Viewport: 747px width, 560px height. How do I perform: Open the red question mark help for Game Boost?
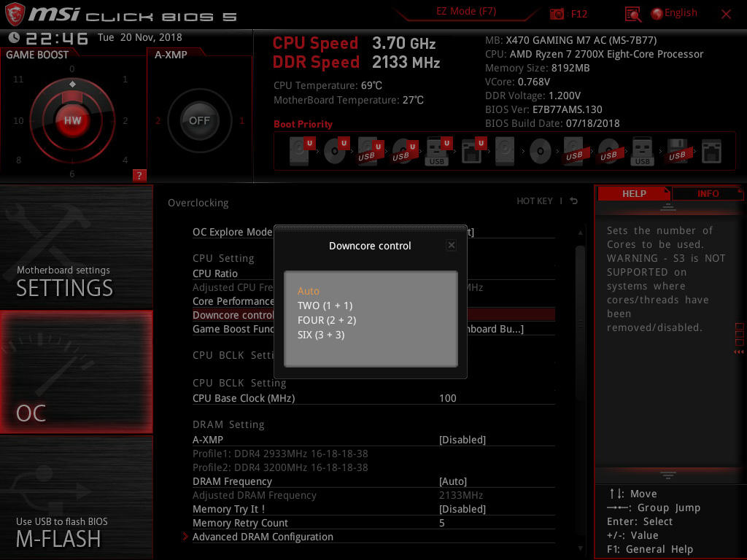coord(139,175)
